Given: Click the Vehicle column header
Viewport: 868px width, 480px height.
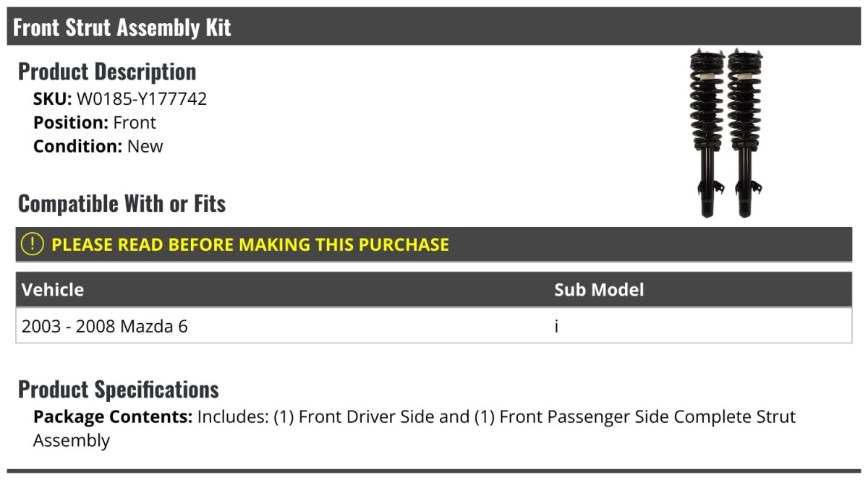Looking at the screenshot, I should pyautogui.click(x=53, y=290).
